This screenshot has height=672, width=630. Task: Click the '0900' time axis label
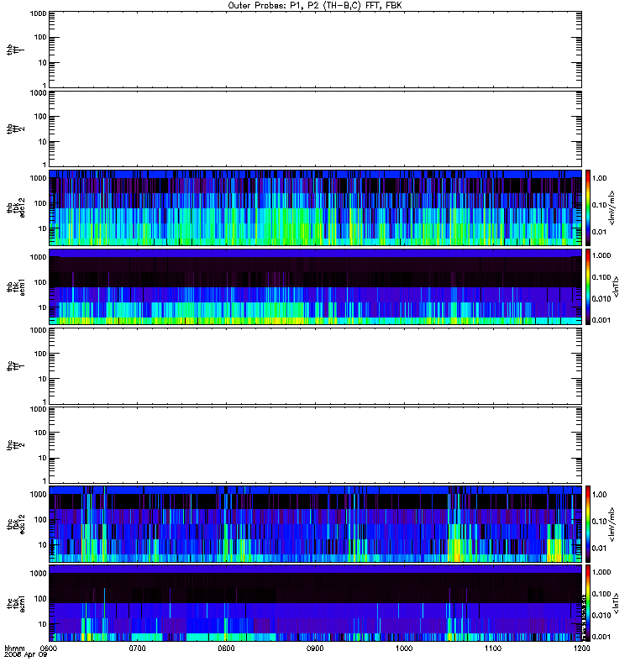click(x=315, y=648)
